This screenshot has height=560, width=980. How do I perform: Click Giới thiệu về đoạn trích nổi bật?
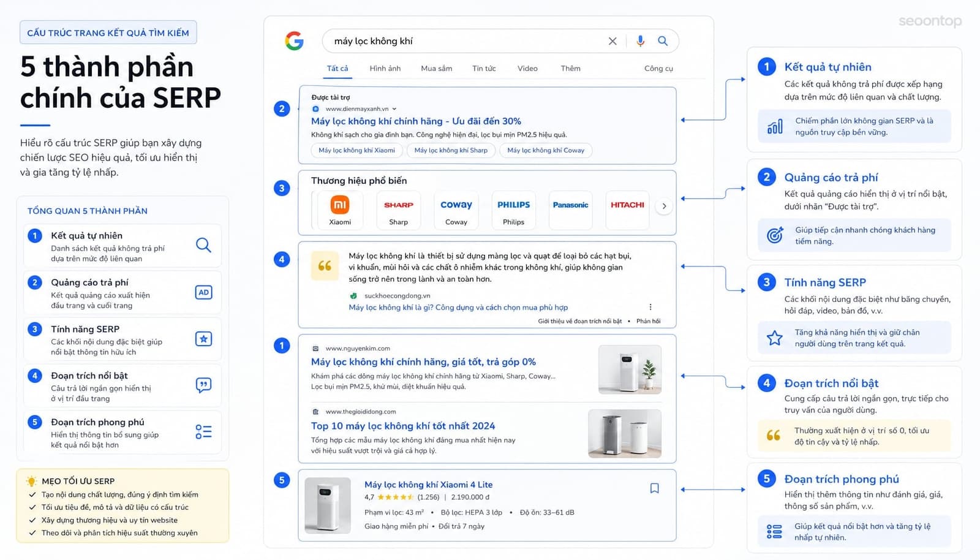(x=579, y=321)
